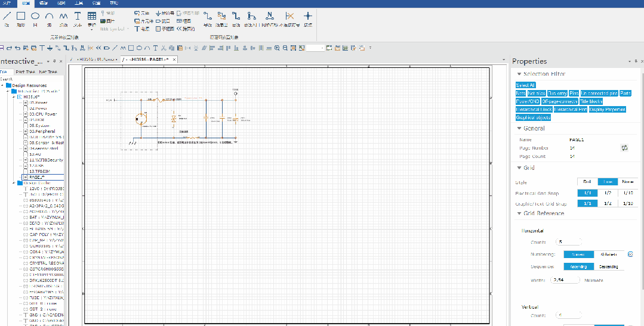
Task: Open 03.CPU Power page in tree
Action: pyautogui.click(x=43, y=113)
